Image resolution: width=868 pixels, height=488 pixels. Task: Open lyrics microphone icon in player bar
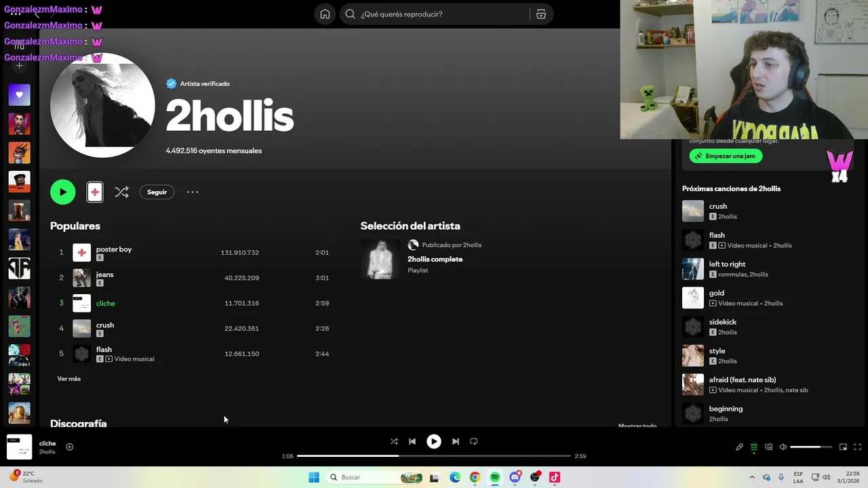tap(739, 447)
